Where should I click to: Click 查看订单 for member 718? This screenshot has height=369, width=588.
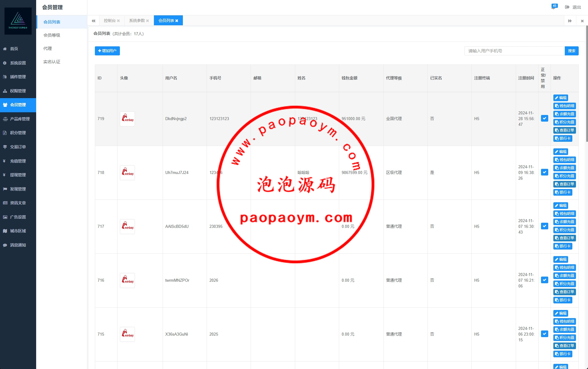point(565,184)
